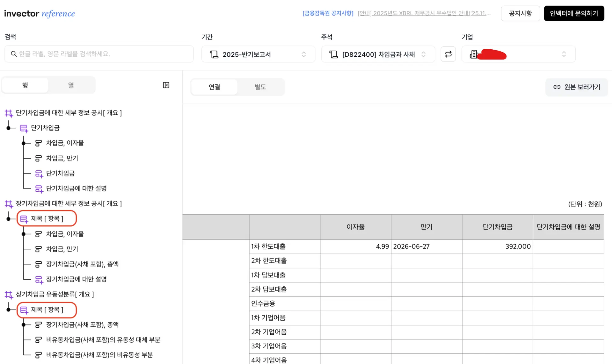This screenshot has height=364, width=612.
Task: Click the fax/company icon inside the 기업 selector
Action: (474, 54)
